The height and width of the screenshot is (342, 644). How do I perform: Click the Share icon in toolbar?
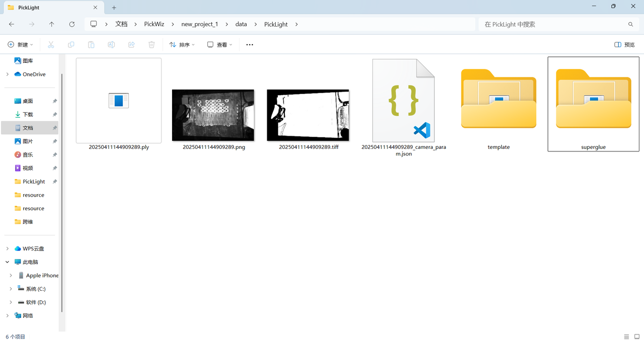pos(131,45)
